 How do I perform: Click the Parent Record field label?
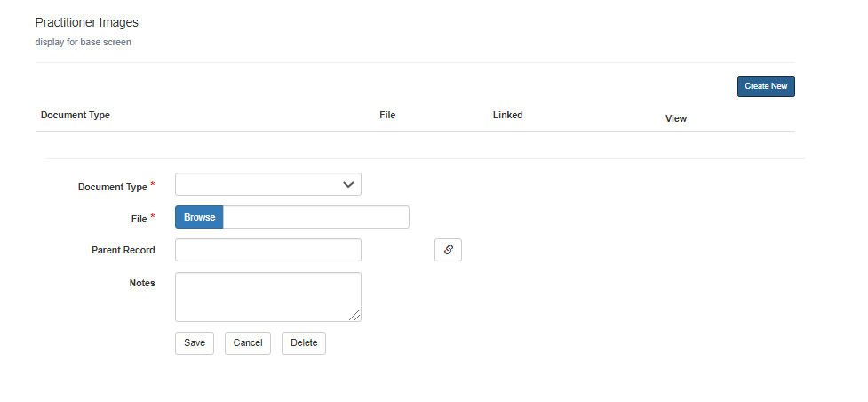tap(123, 250)
